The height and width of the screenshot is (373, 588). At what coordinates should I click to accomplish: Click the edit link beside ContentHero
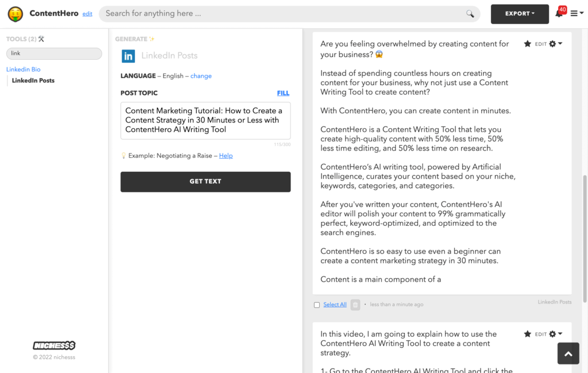87,14
